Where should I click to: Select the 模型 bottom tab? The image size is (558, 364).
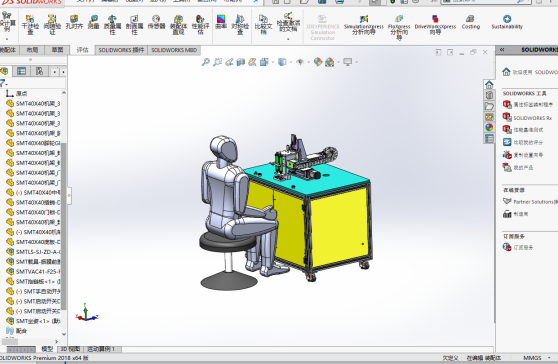coord(47,349)
